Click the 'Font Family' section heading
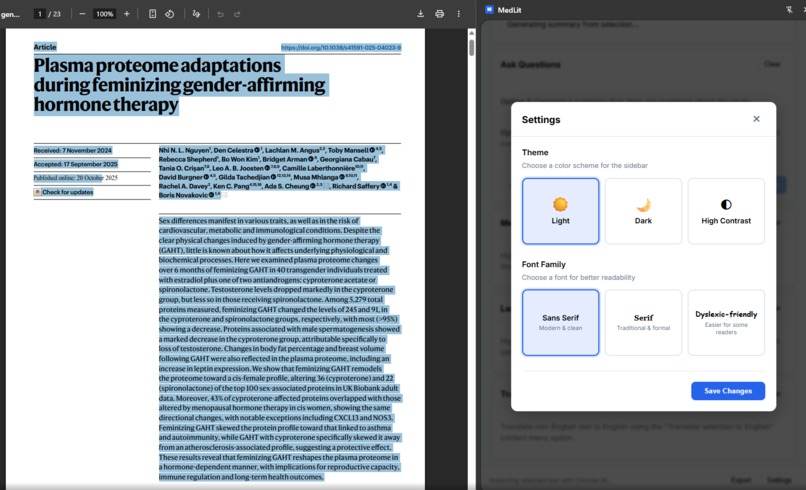The height and width of the screenshot is (490, 806). 543,264
